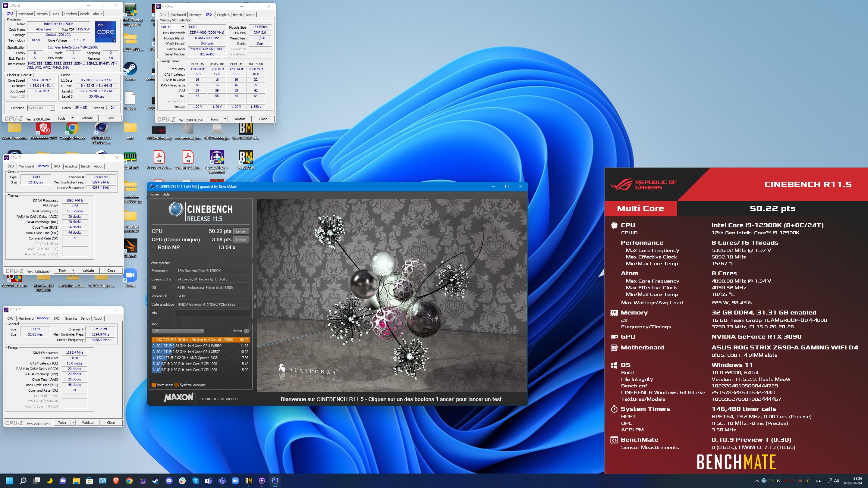This screenshot has height=488, width=868.
Task: Open Tools dropdown arrow in CPU tab window
Action: pyautogui.click(x=72, y=118)
